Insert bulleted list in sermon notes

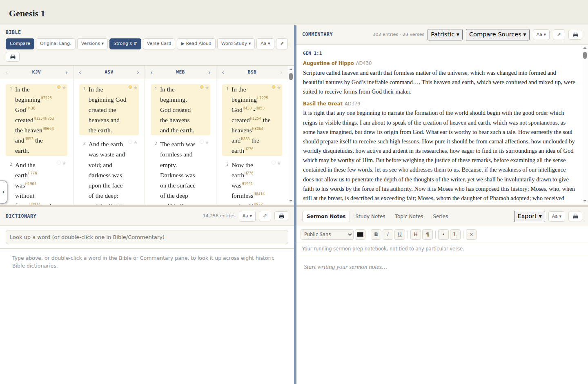click(443, 234)
